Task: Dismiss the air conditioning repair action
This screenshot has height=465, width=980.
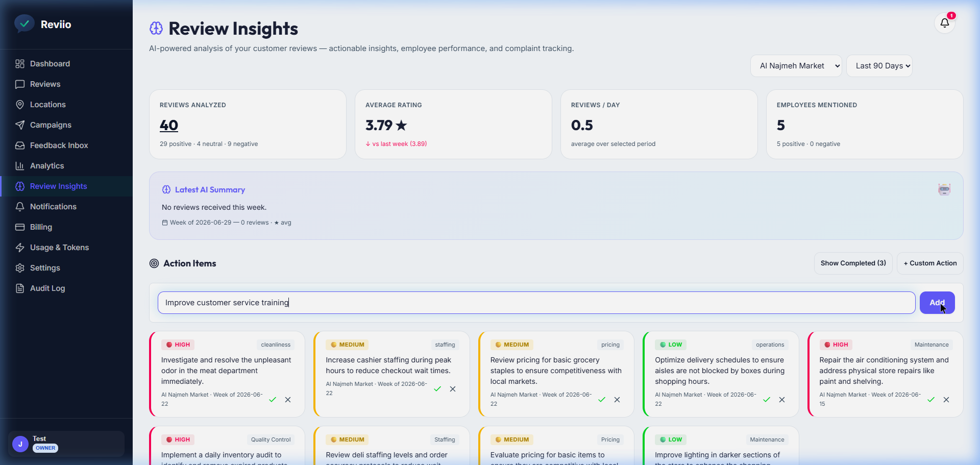Action: click(946, 400)
